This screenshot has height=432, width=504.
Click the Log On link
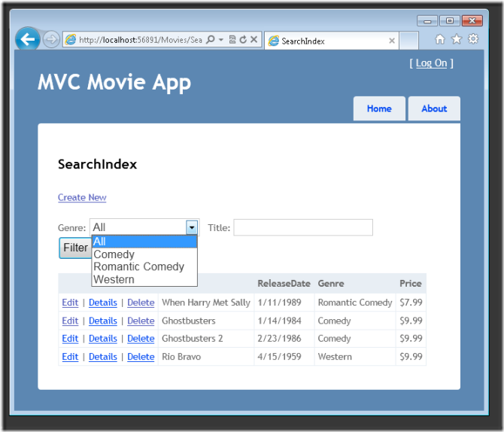tap(431, 63)
